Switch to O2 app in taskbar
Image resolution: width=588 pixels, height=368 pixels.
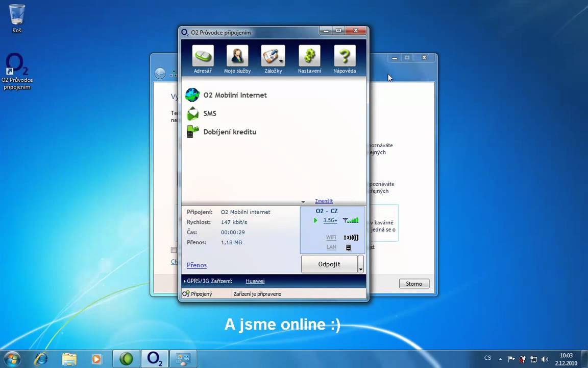(x=155, y=359)
